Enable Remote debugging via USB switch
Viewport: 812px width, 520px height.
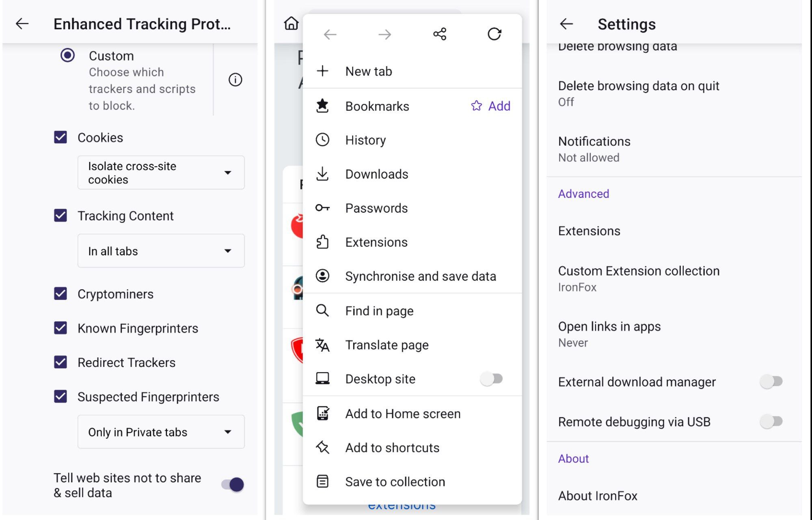coord(771,421)
